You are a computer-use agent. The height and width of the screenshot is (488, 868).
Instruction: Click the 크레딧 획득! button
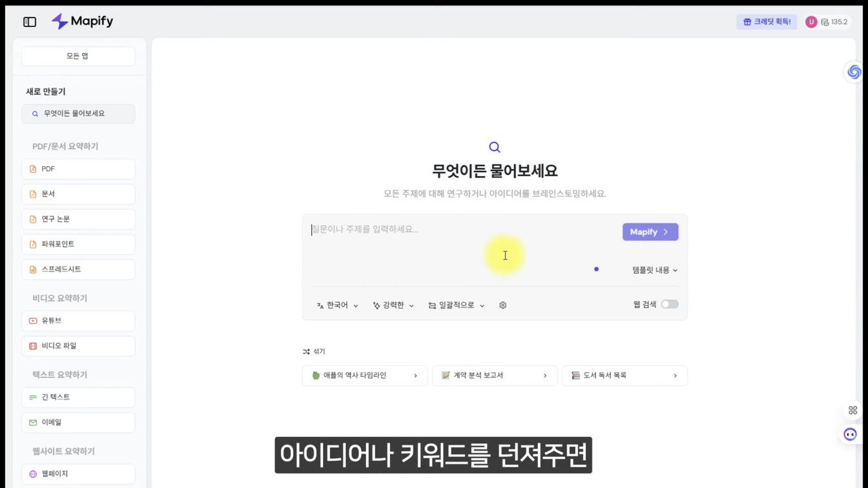click(x=767, y=22)
